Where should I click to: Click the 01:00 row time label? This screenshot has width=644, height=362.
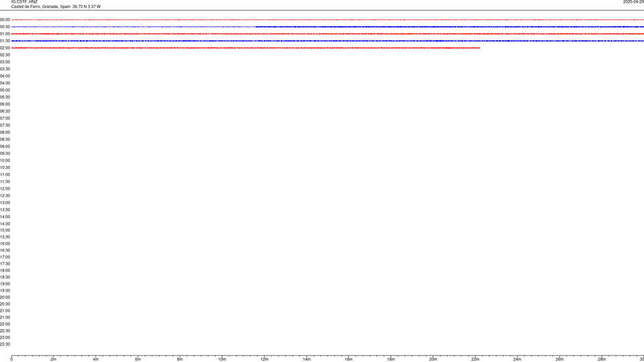(x=5, y=34)
